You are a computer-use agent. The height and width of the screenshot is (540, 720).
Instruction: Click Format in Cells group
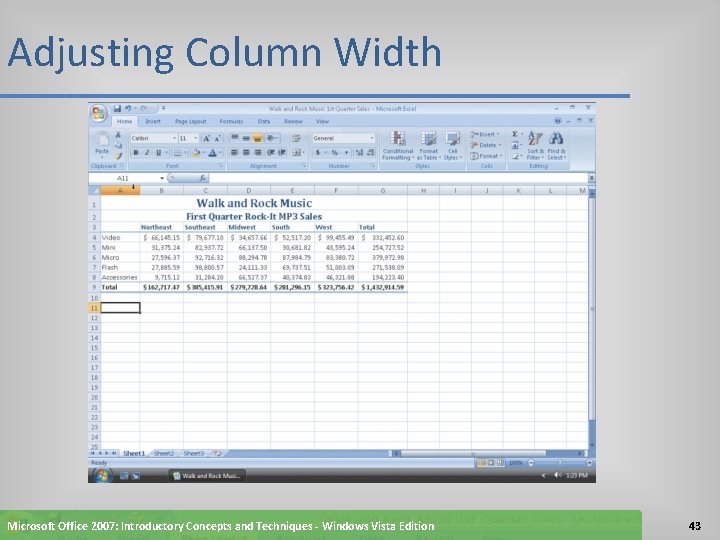(x=486, y=156)
